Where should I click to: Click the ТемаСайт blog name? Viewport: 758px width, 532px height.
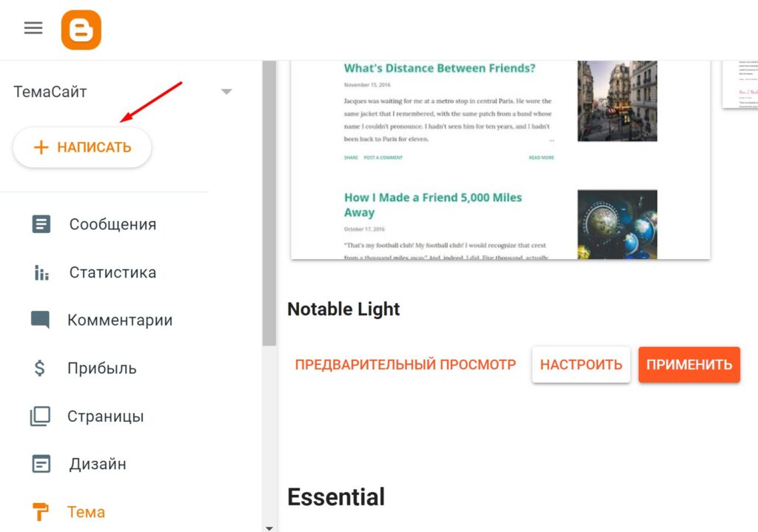pos(50,91)
